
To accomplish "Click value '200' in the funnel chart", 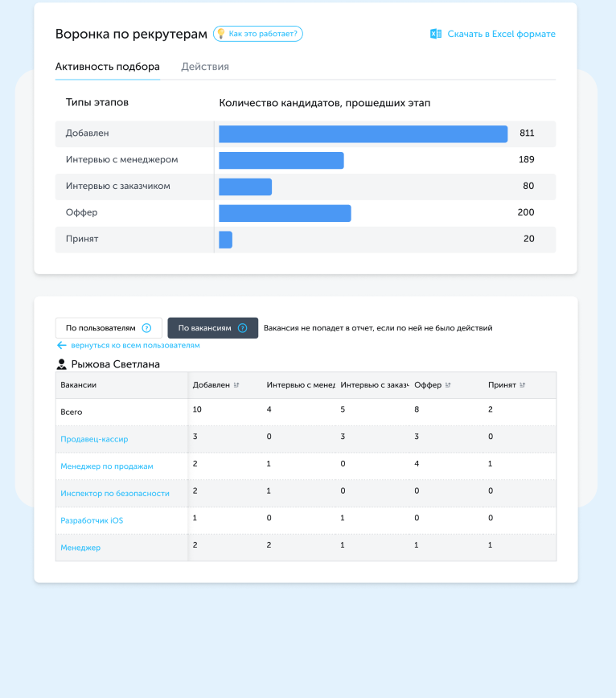I will pos(526,212).
